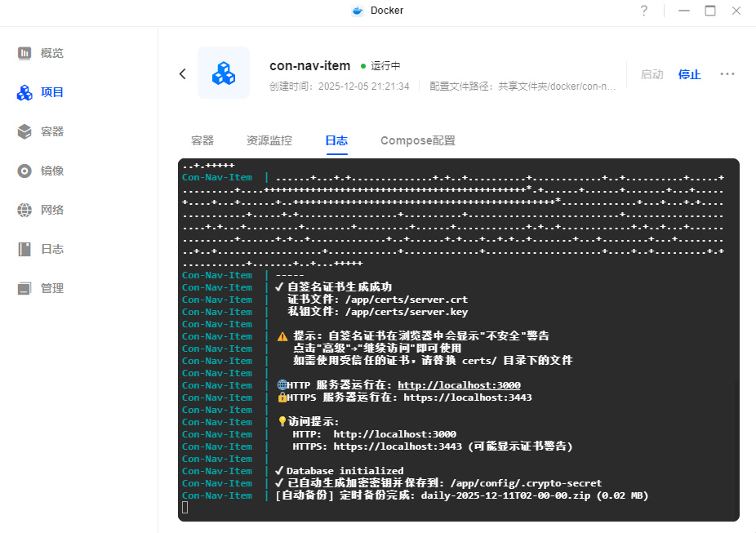The image size is (756, 533).
Task: Click the 可能显示证书警告 HTTPS hint line
Action: point(433,446)
